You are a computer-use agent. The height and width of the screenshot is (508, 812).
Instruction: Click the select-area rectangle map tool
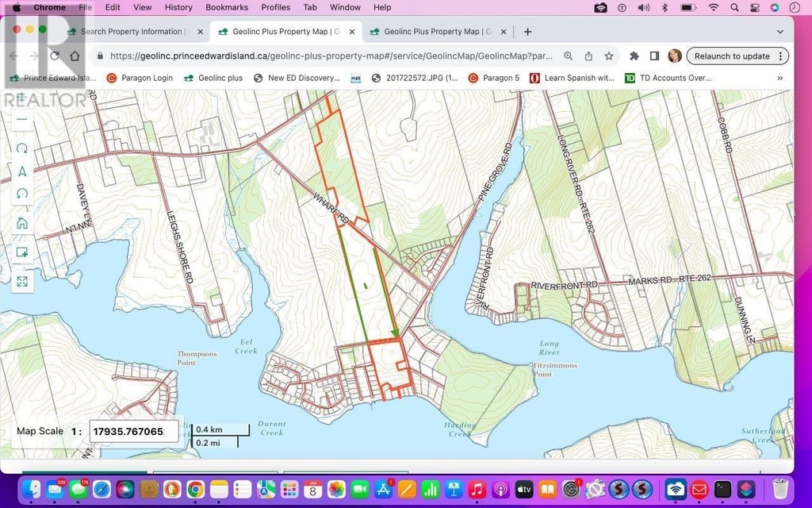click(21, 252)
